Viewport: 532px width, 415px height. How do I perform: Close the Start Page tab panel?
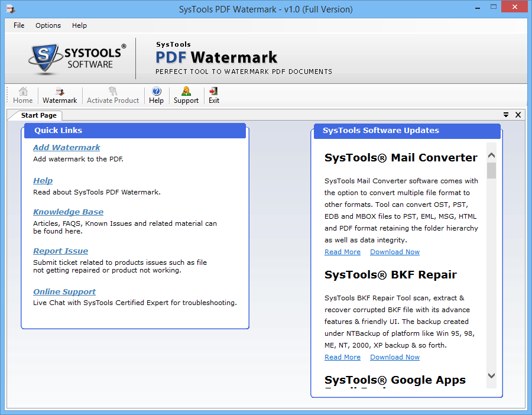click(518, 115)
